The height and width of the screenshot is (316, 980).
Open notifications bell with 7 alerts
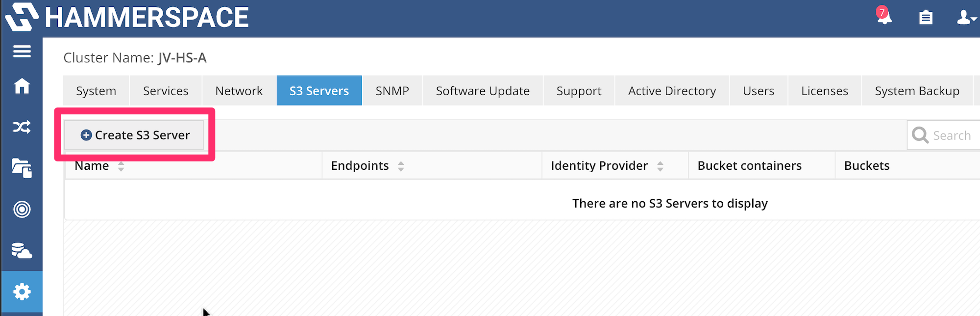(884, 16)
